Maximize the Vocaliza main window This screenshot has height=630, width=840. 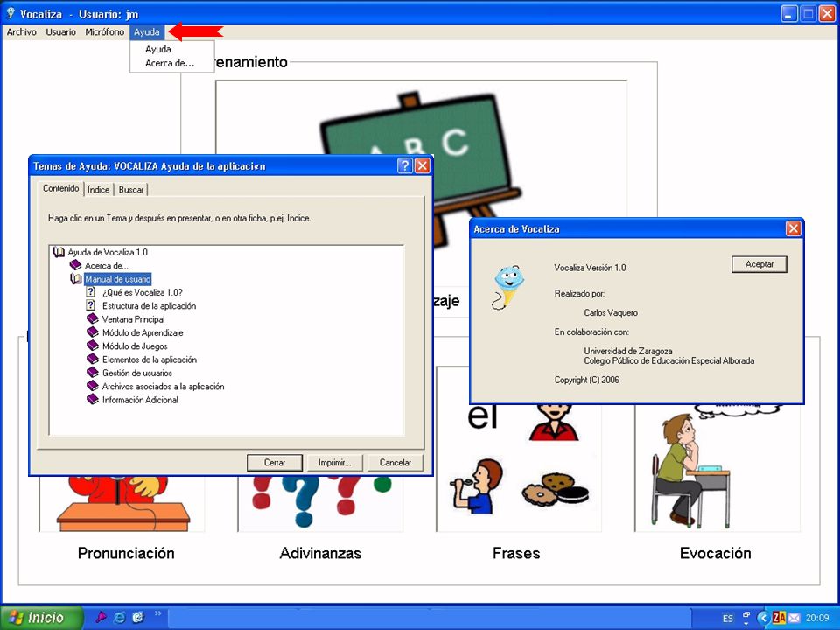coord(808,13)
